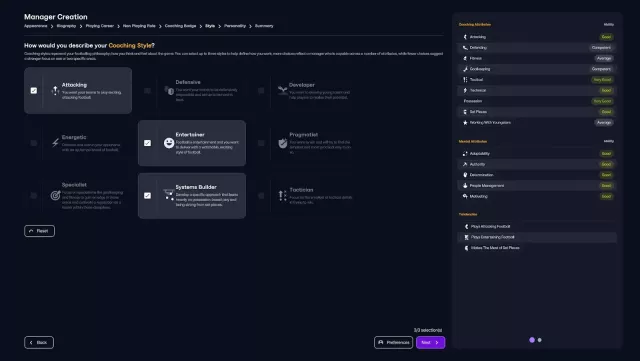Tick the Developer coaching style checkbox
640x361 pixels.
(x=261, y=91)
